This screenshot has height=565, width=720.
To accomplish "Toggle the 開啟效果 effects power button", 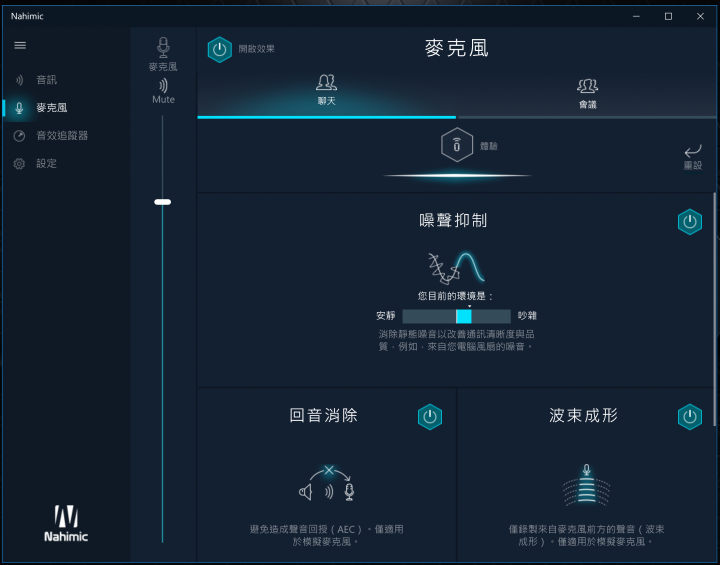I will point(219,49).
